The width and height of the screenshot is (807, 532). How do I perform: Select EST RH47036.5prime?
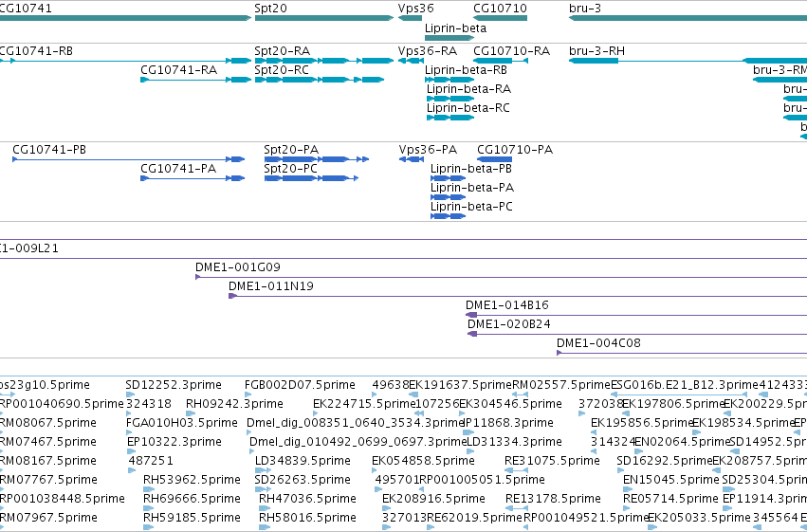pyautogui.click(x=307, y=499)
